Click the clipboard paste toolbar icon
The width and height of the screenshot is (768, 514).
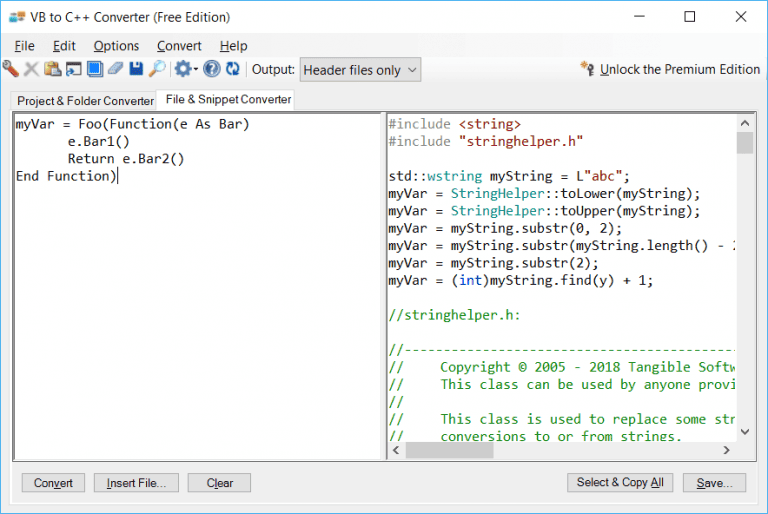tap(52, 69)
